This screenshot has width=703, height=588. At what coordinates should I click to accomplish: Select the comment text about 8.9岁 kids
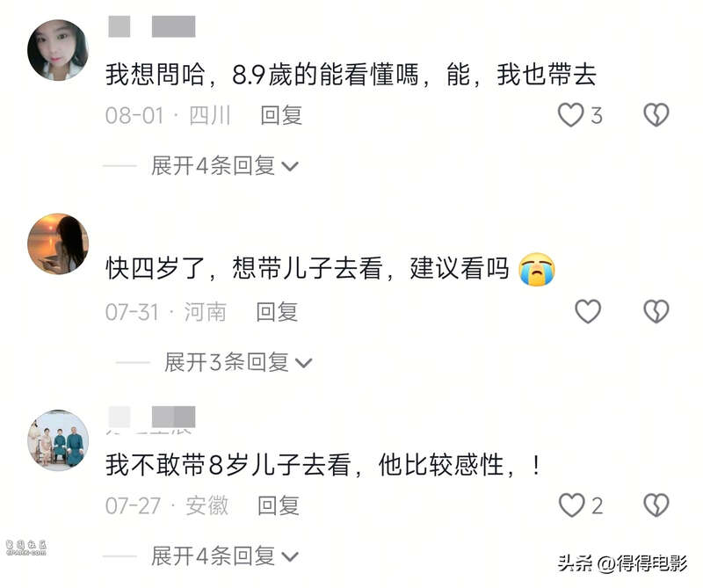351,75
